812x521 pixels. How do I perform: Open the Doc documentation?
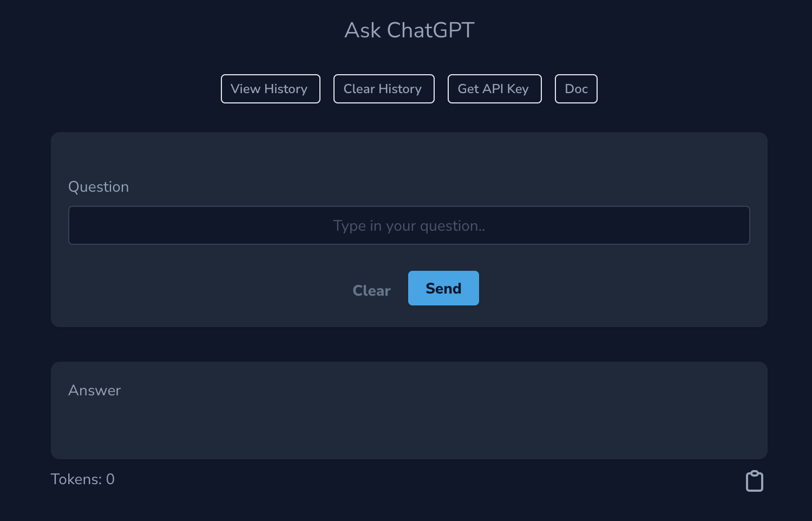576,88
